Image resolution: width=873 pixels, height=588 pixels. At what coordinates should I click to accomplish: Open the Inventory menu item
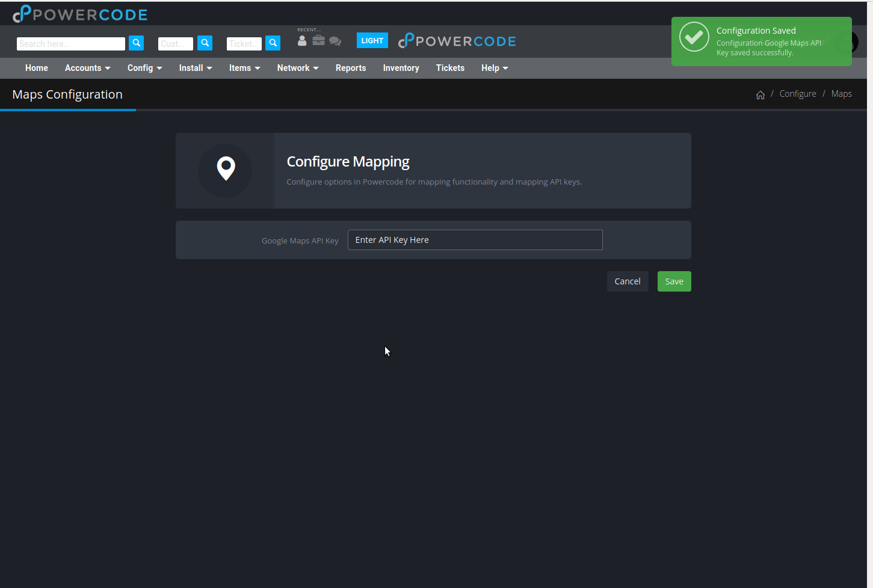401,68
